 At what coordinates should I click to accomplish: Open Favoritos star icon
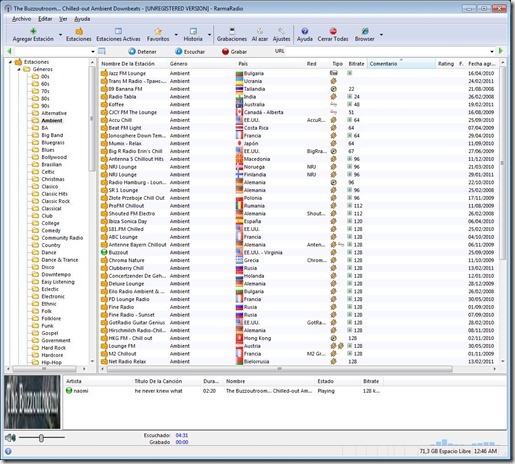(x=158, y=31)
